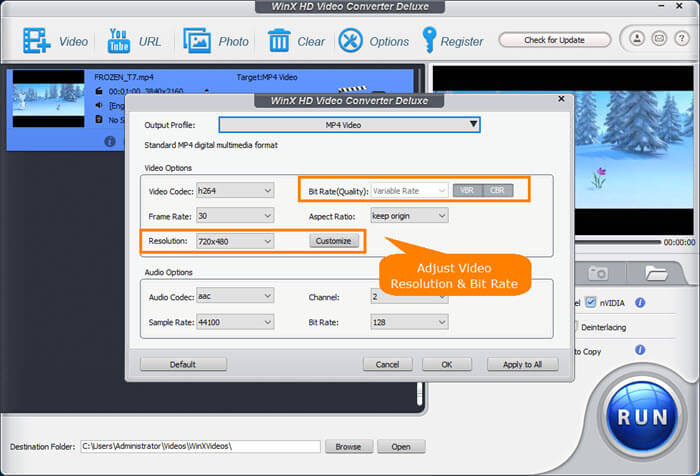Select the CBR bit rate mode
This screenshot has width=700, height=476.
coord(497,190)
